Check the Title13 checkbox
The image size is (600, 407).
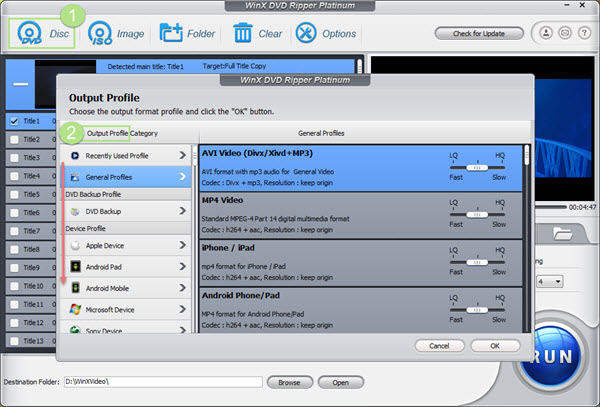(x=14, y=341)
